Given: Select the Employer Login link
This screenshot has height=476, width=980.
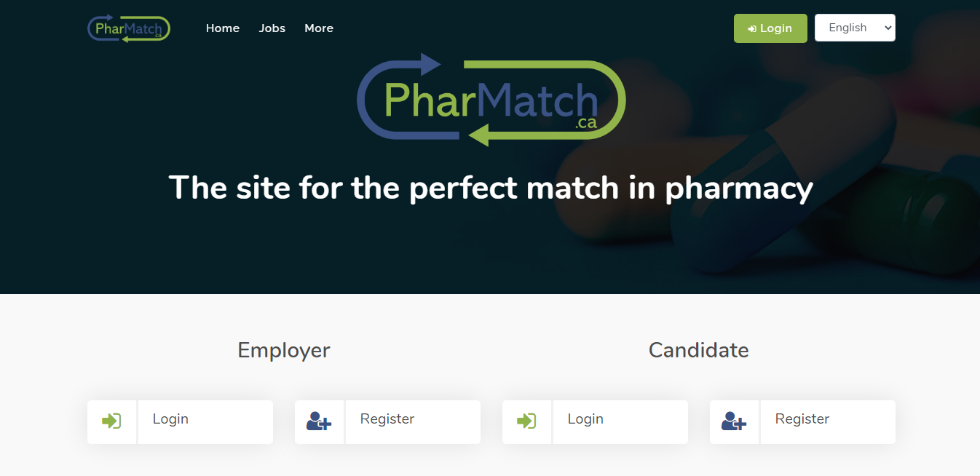Looking at the screenshot, I should 170,419.
